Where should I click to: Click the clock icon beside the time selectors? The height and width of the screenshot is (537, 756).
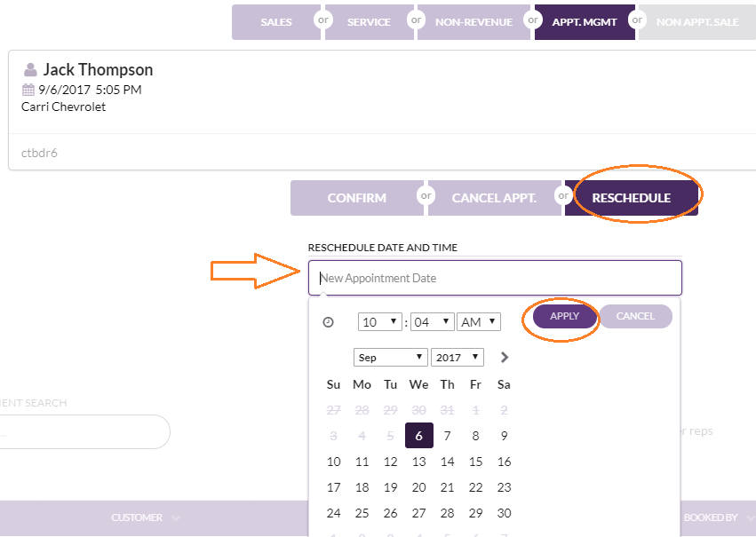pos(329,322)
